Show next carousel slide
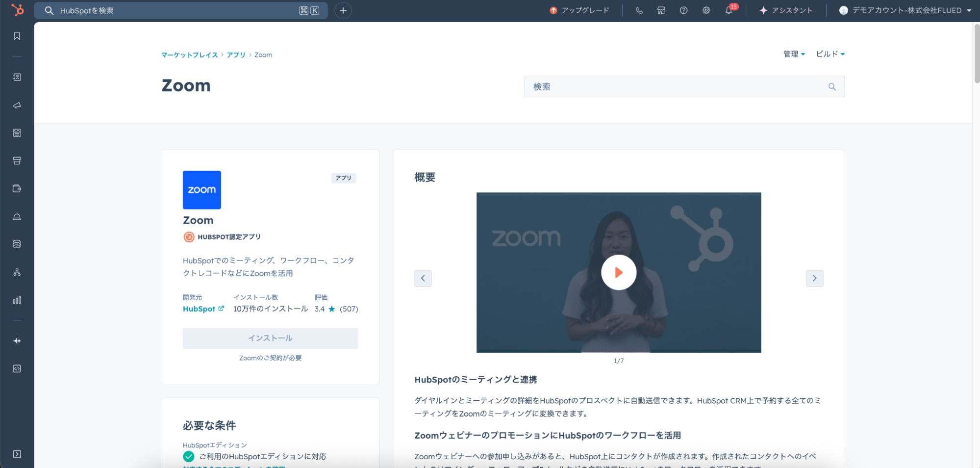The image size is (980, 468). tap(814, 278)
